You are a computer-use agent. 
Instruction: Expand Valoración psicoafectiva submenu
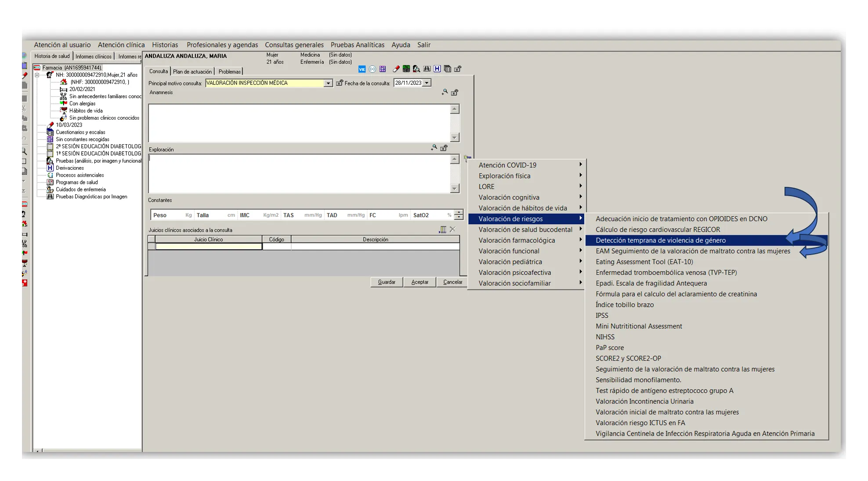(x=527, y=273)
